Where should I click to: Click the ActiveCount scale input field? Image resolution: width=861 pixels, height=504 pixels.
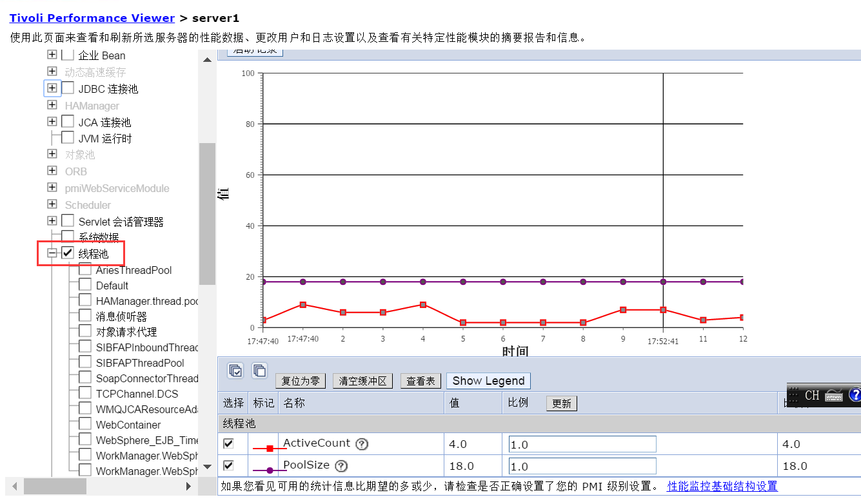pos(582,444)
